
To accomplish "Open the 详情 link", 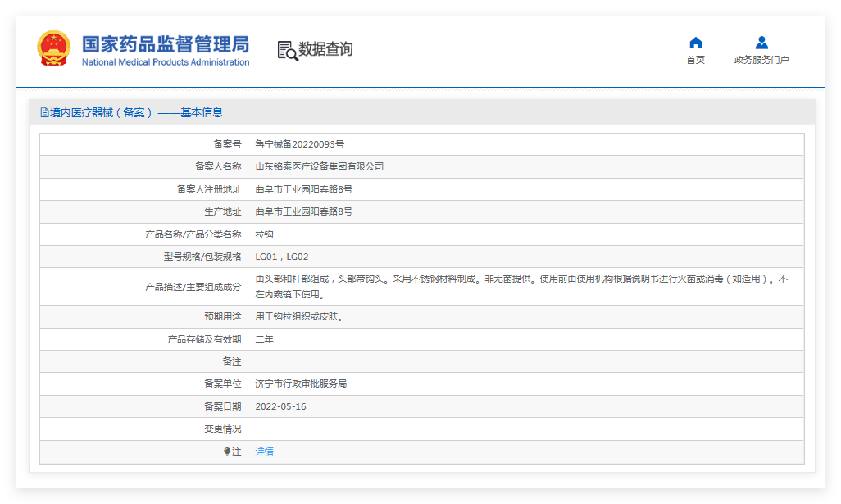I will [x=263, y=452].
